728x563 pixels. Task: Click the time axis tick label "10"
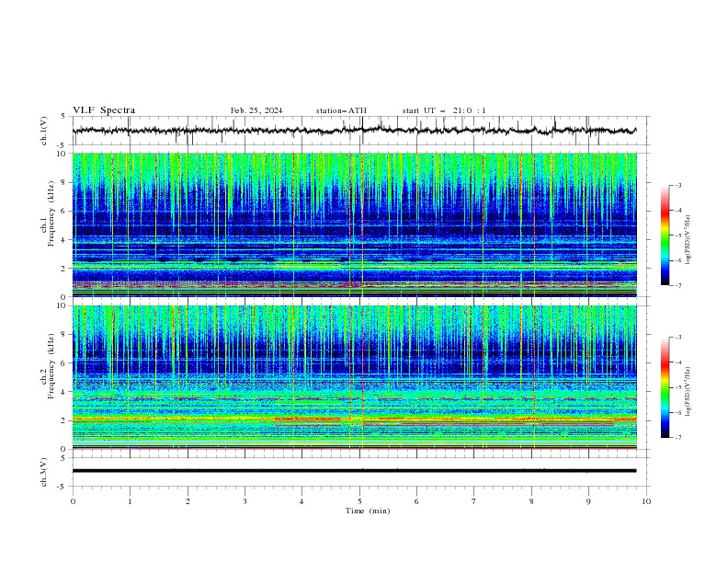[x=646, y=501]
